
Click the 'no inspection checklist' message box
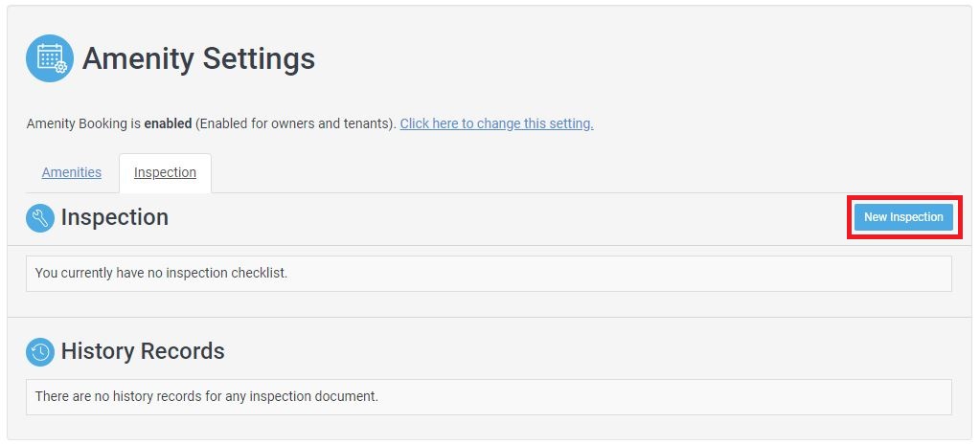point(489,273)
